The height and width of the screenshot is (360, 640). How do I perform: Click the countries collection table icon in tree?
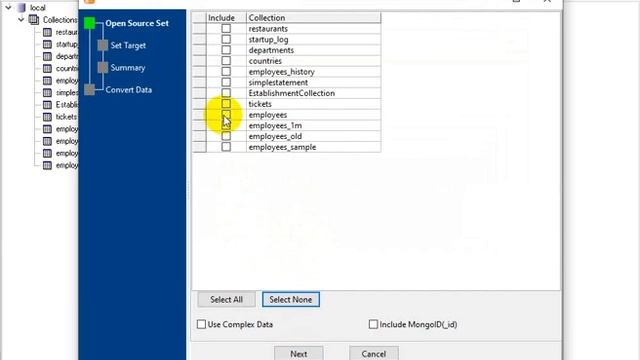(x=47, y=68)
